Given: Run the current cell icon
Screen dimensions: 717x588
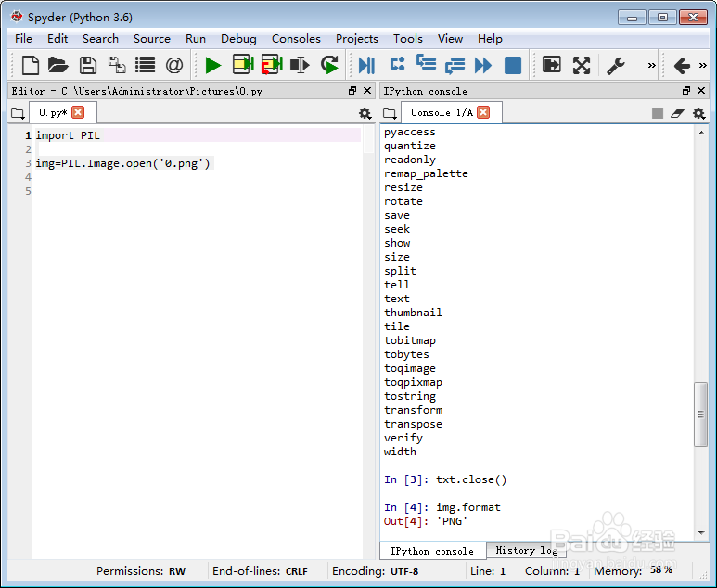Looking at the screenshot, I should tap(243, 65).
